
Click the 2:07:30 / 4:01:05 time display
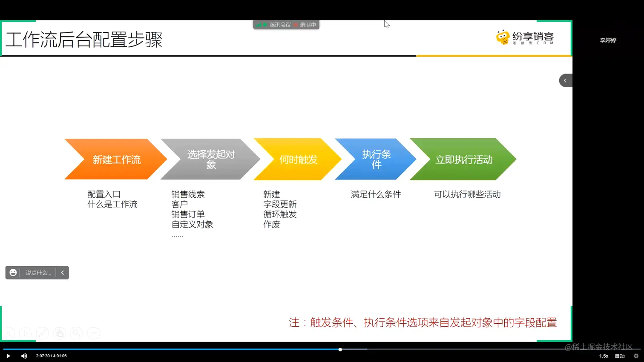click(51, 356)
